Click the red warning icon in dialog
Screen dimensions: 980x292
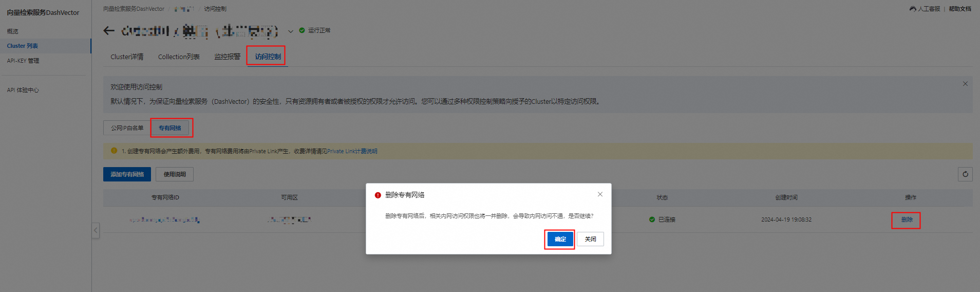[378, 195]
